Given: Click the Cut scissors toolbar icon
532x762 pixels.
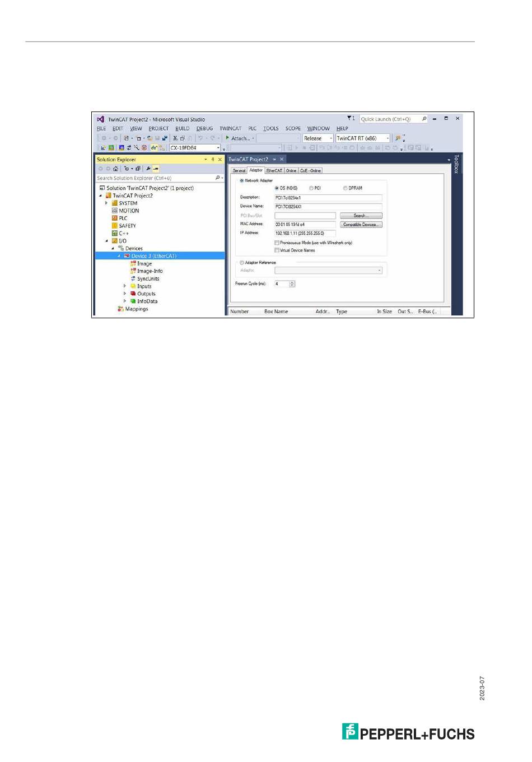Looking at the screenshot, I should [175, 138].
